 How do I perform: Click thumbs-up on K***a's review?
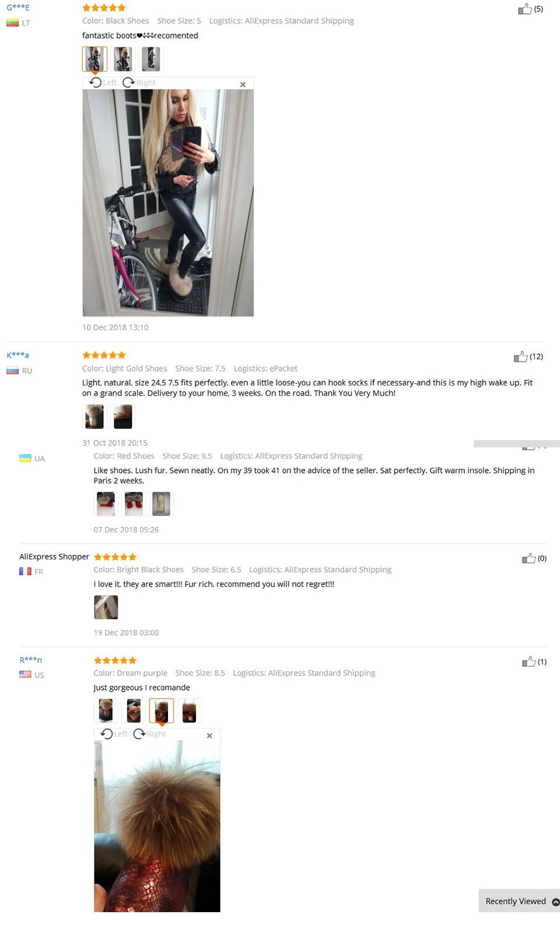click(520, 356)
